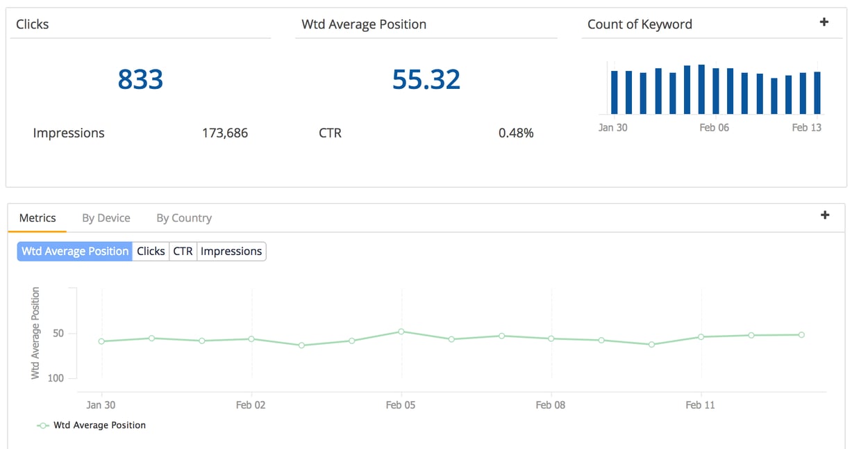The image size is (868, 449).
Task: Open the By Country tab
Action: coord(184,218)
